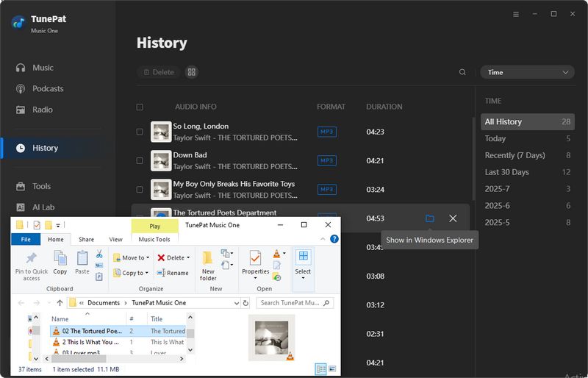Open the Time filter dropdown
The height and width of the screenshot is (378, 588).
[527, 72]
